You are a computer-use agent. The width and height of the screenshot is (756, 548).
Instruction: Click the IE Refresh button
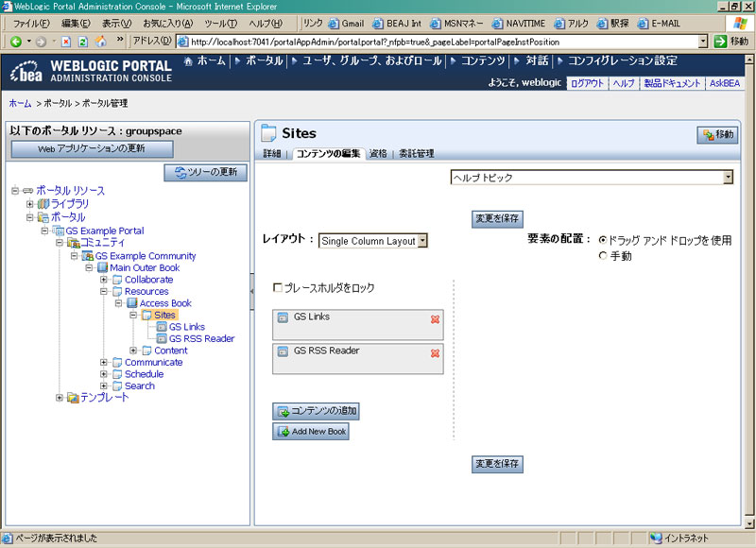tap(83, 42)
